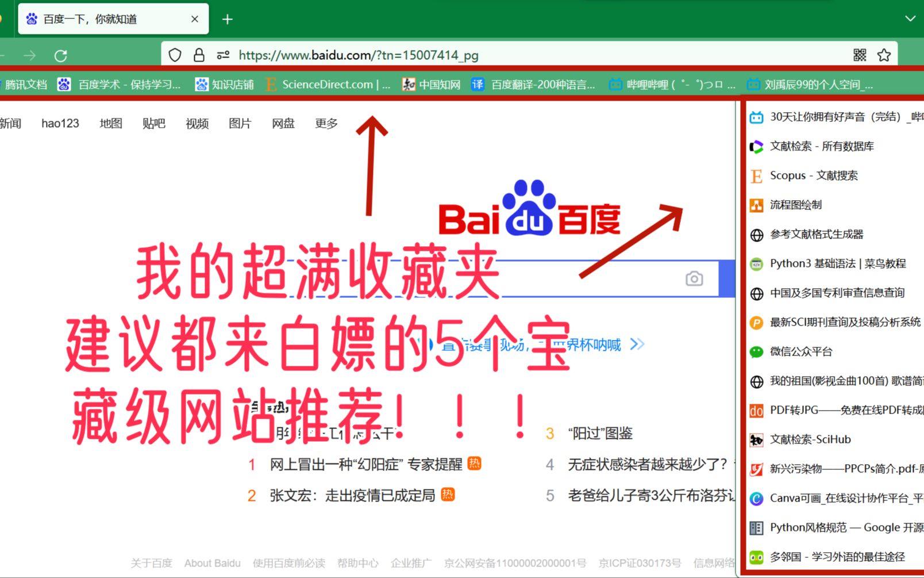Open 京公网安备 record footer link

click(515, 563)
